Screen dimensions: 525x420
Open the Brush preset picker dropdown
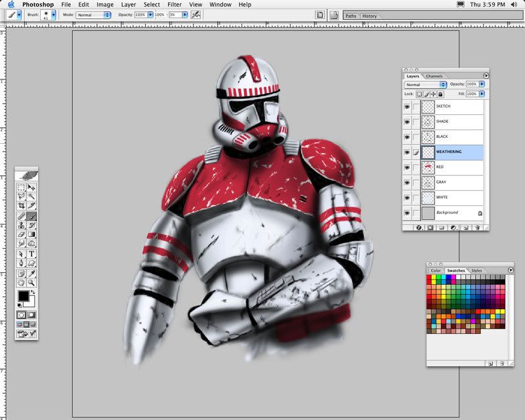(x=54, y=14)
